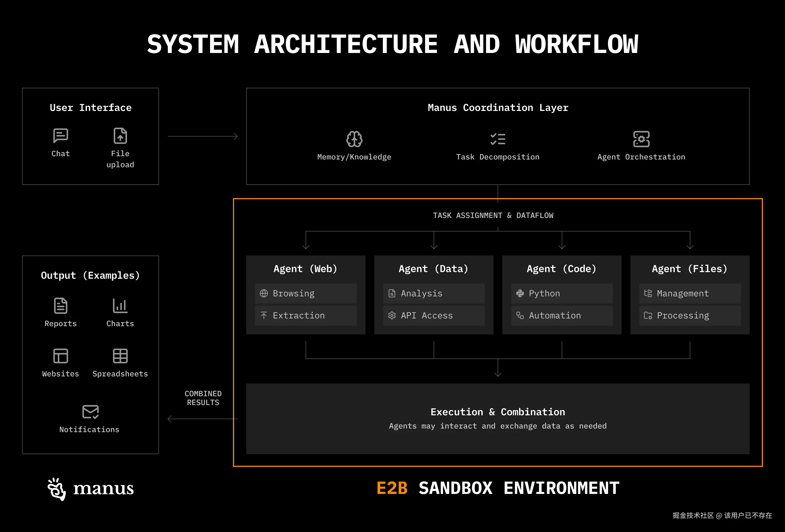Select the Extraction item under Agent (Web)

(x=305, y=315)
